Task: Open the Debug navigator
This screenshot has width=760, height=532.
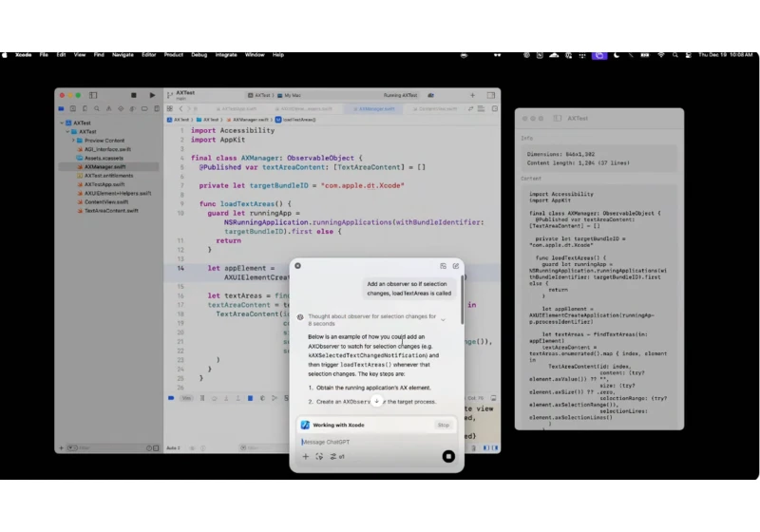Action: [132, 108]
